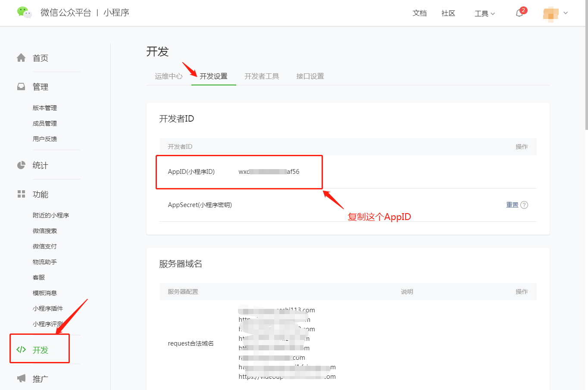Open the 文档 link in header
588x390 pixels.
[x=419, y=13]
